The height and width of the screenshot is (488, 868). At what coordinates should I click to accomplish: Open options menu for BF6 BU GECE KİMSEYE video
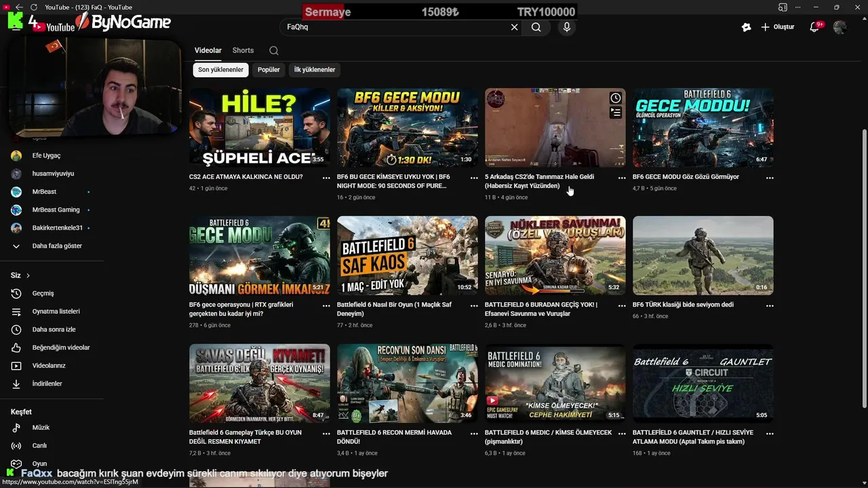474,178
